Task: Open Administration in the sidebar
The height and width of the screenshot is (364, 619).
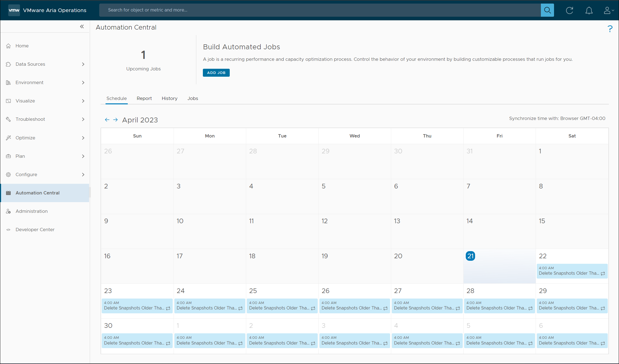Action: pyautogui.click(x=32, y=211)
